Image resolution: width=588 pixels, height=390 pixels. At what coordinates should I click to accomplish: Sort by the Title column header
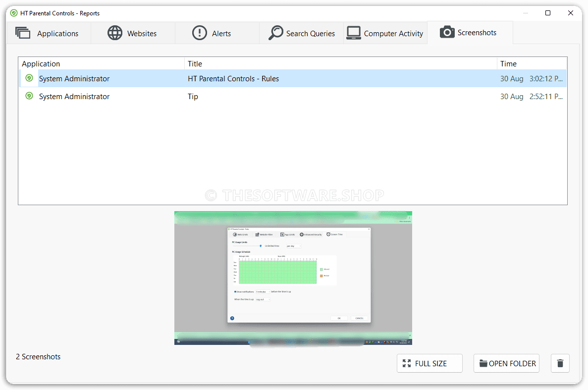pos(340,64)
